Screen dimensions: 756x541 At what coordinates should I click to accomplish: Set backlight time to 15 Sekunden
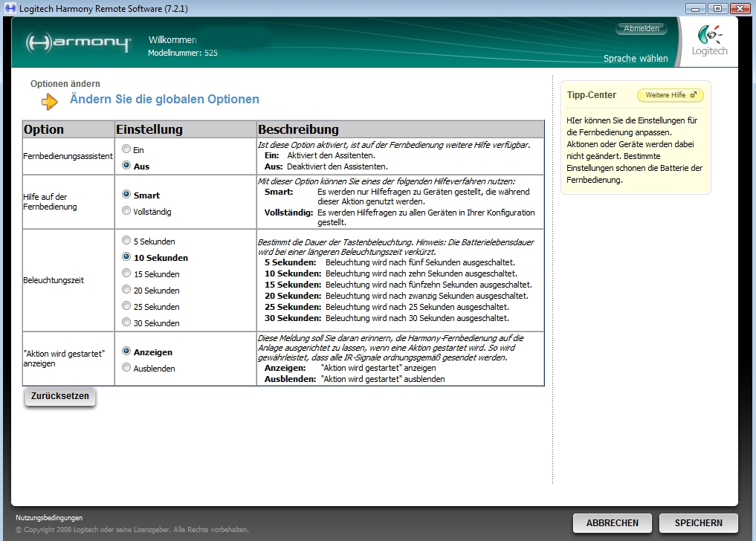point(126,273)
